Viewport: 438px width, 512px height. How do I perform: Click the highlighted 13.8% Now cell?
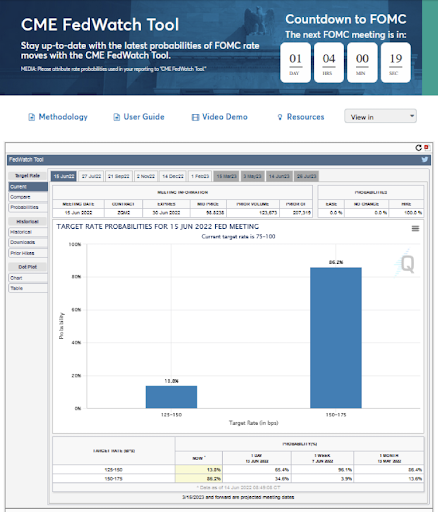(199, 469)
